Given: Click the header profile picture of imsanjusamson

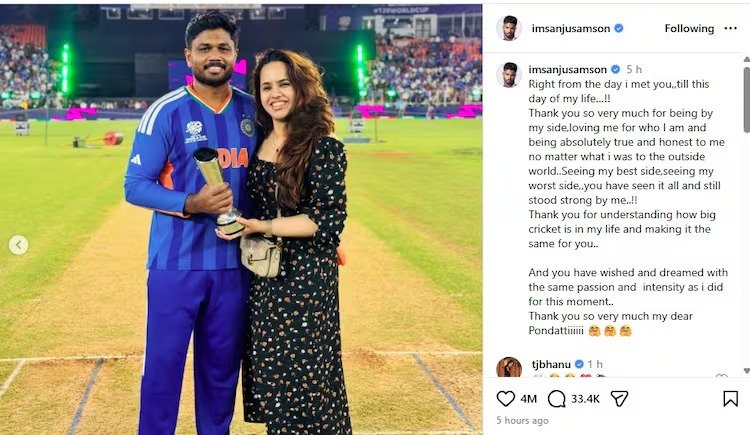Looking at the screenshot, I should [509, 28].
